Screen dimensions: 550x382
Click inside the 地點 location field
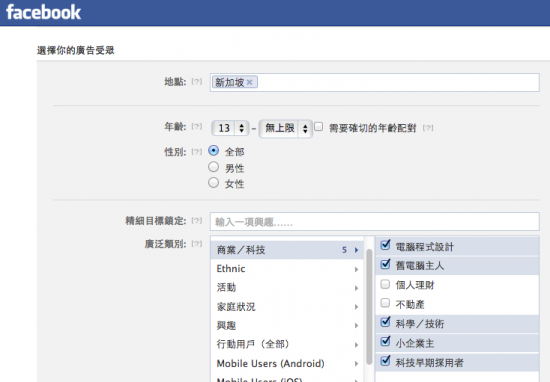tap(375, 82)
